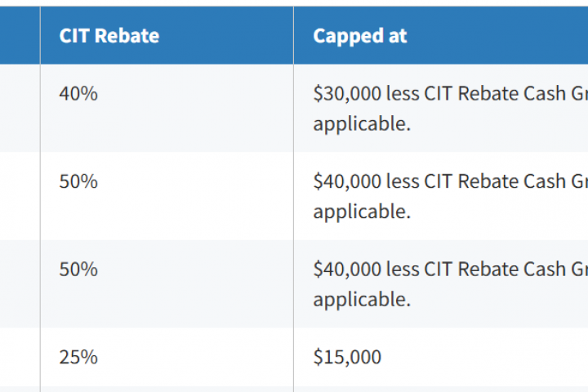Click the leftmost cell of the 25% row
This screenshot has width=588, height=392.
coord(20,357)
